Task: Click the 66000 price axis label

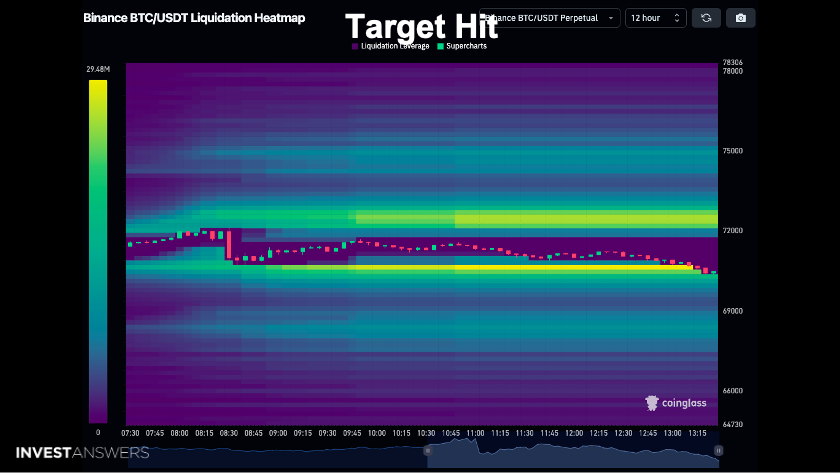Action: (x=732, y=391)
